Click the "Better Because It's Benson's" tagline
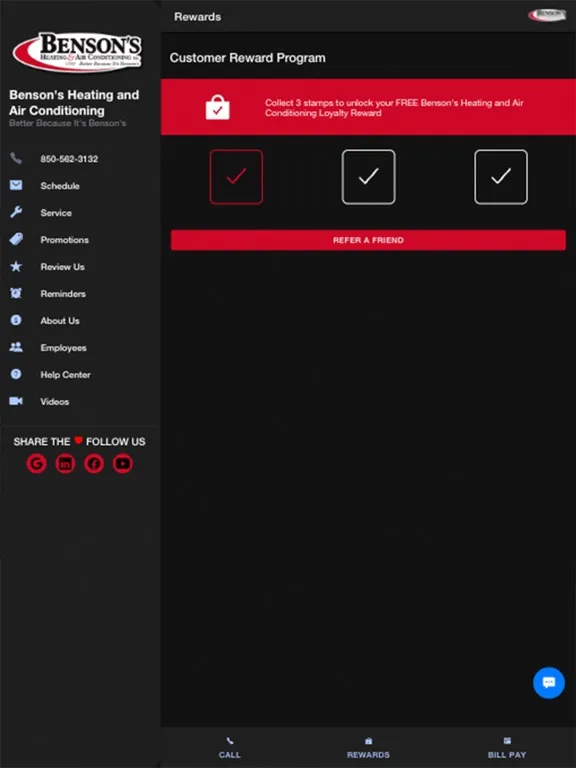This screenshot has width=576, height=768. pyautogui.click(x=68, y=123)
